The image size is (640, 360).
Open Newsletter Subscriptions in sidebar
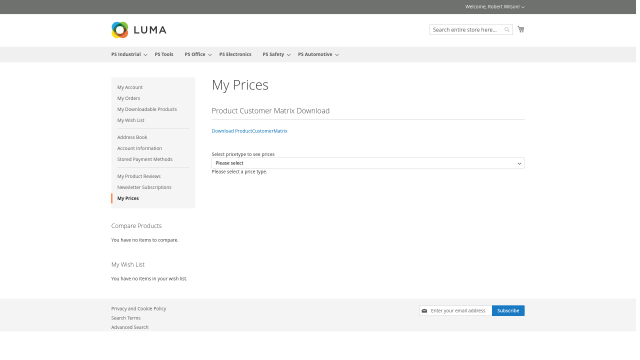point(144,187)
